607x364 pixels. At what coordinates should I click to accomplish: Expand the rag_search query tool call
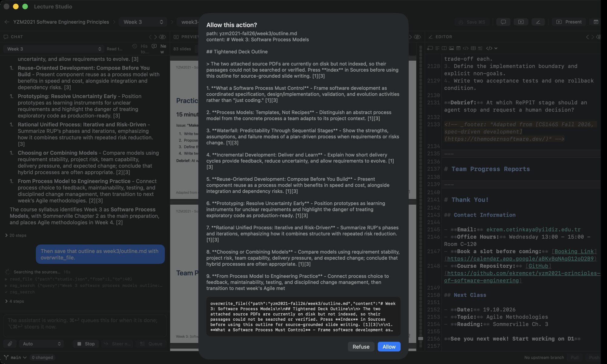84,285
